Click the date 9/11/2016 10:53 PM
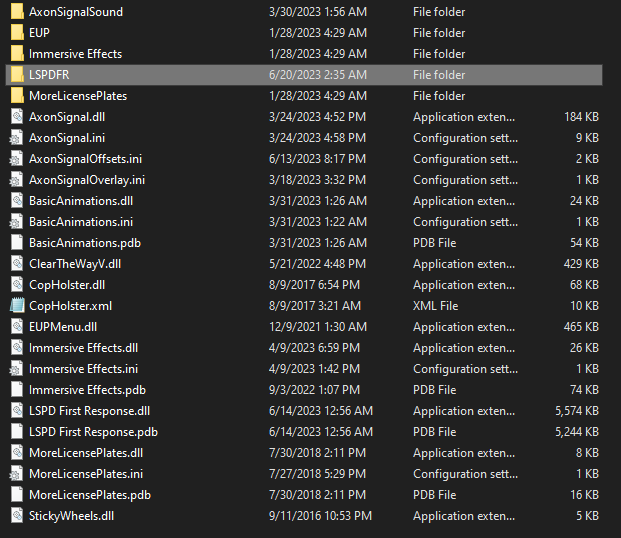The height and width of the screenshot is (538, 621). [x=320, y=516]
